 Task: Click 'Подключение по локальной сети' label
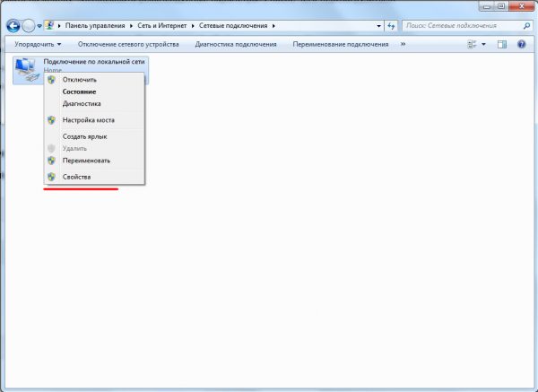click(94, 62)
